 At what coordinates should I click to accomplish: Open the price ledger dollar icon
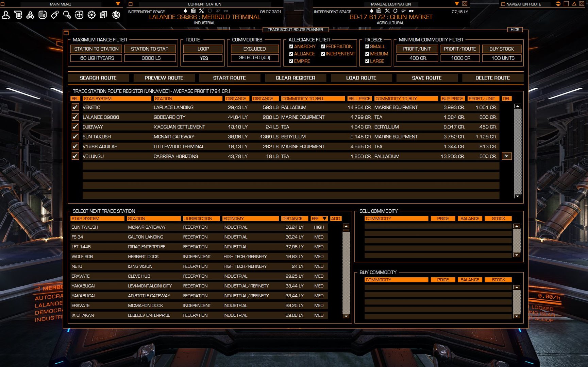(x=43, y=15)
